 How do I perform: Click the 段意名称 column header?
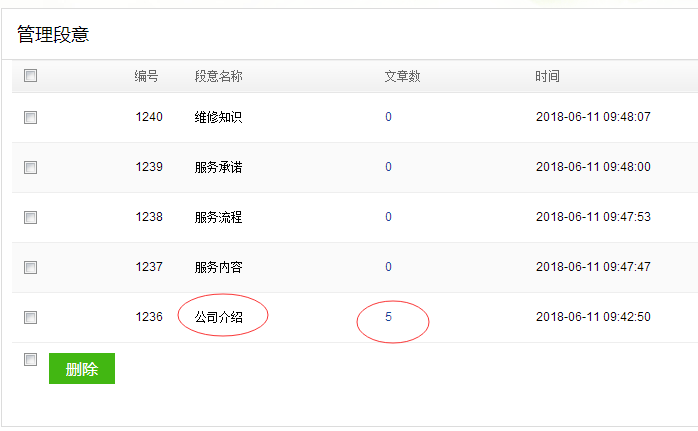tap(219, 76)
